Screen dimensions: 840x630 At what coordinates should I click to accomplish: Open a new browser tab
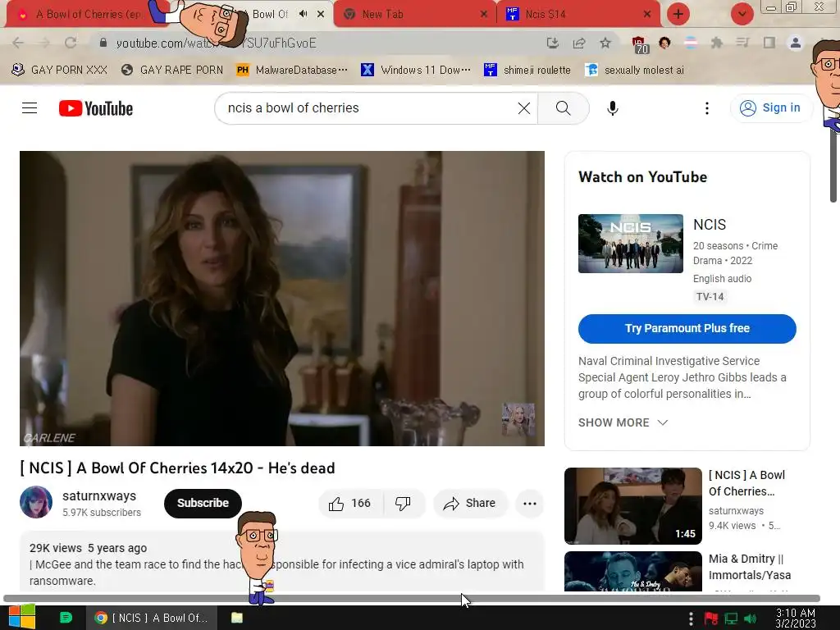click(678, 14)
